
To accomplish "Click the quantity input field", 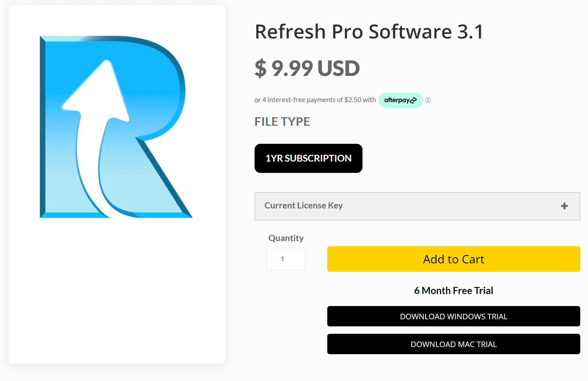I will (x=286, y=259).
